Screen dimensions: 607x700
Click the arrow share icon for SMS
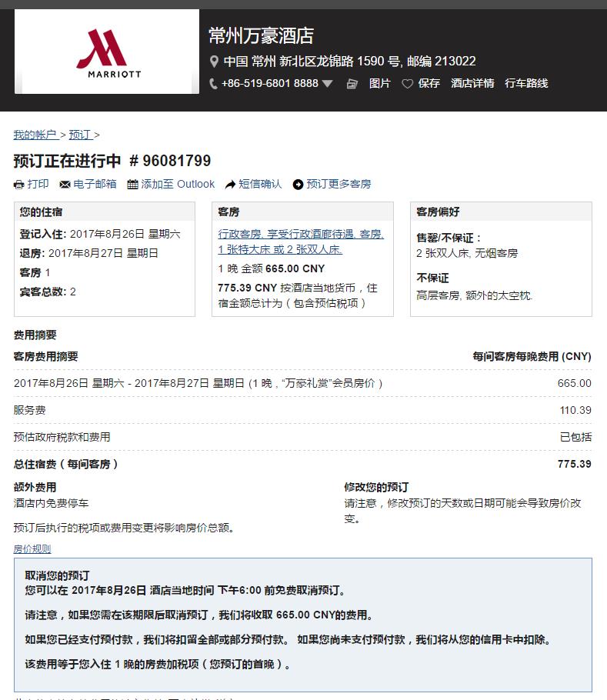point(230,185)
